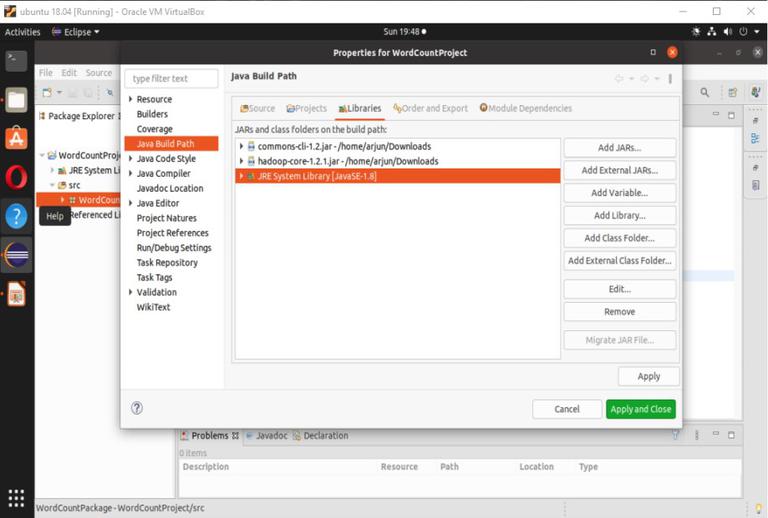The image size is (768, 518).
Task: Select Builders in the properties list
Action: 152,114
